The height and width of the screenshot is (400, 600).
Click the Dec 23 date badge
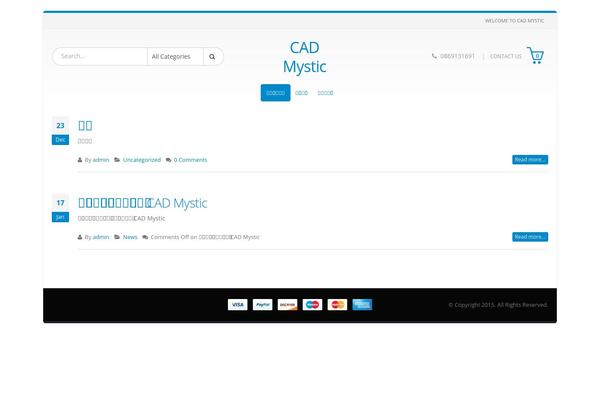tap(60, 131)
